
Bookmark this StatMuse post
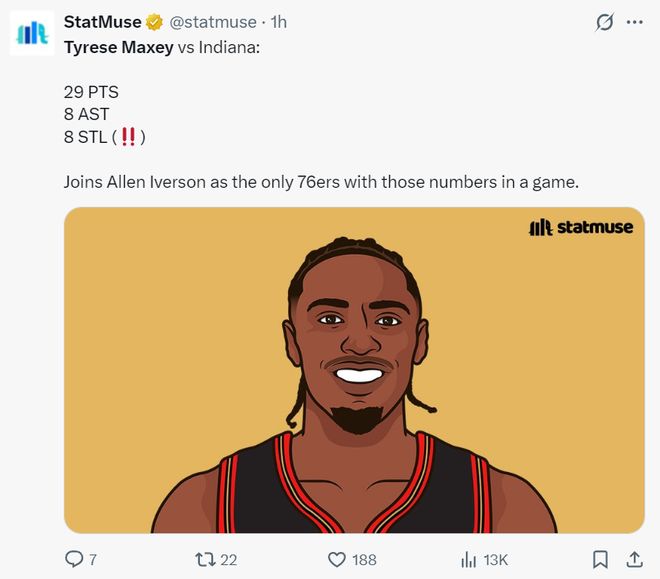[600, 559]
